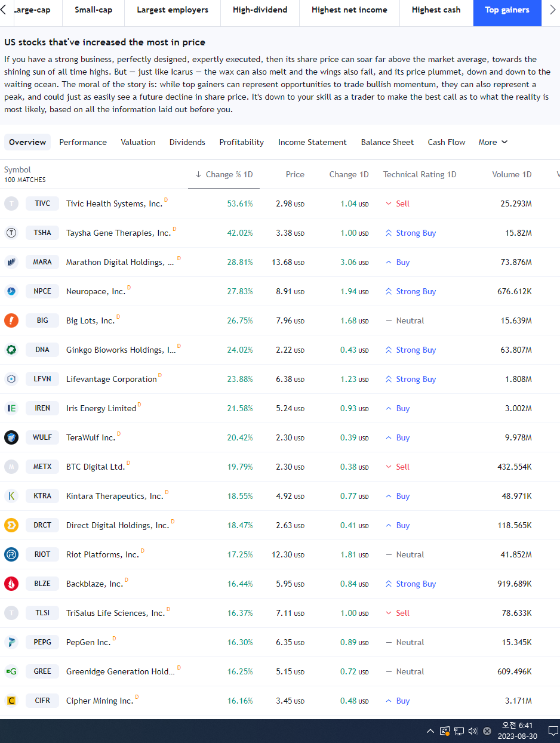Click the Tivic Health Systems logo icon
This screenshot has height=743, width=560.
[11, 204]
